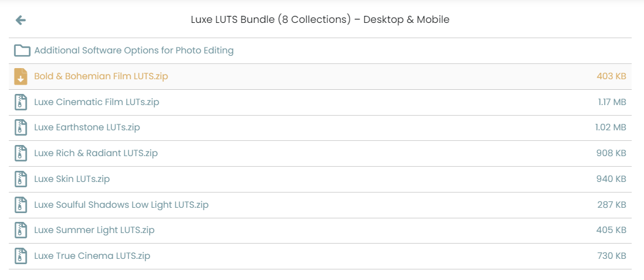Click the zip icon beside Luxe True Cinema

[x=21, y=256]
